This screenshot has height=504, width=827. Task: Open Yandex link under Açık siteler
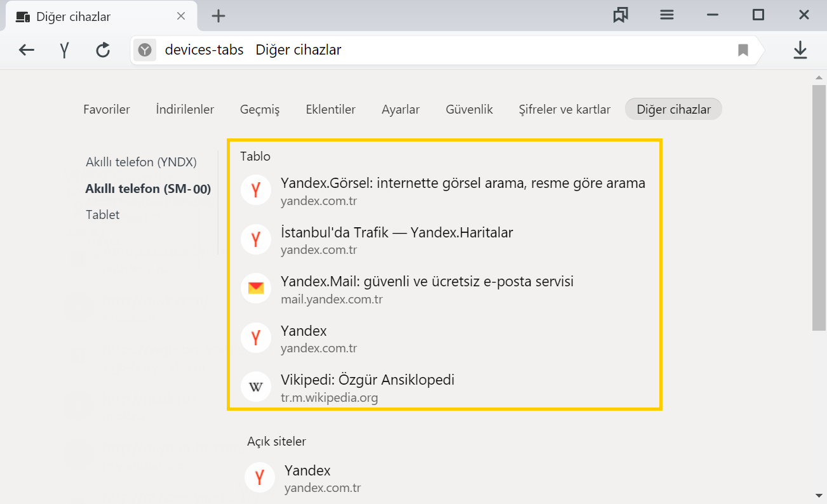[307, 471]
